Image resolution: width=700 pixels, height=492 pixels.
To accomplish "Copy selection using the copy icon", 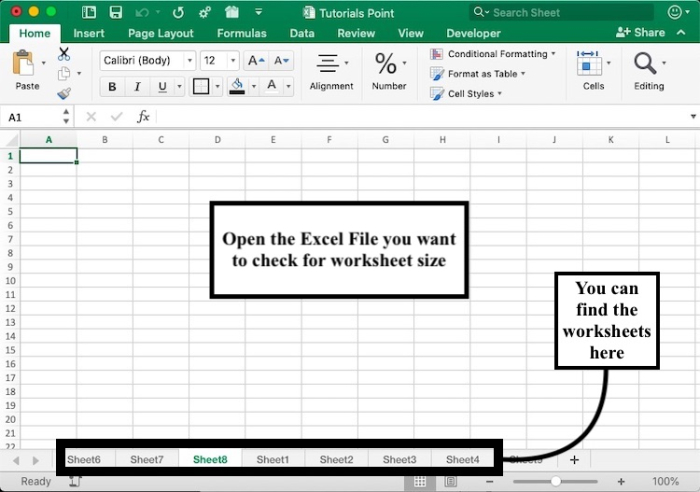I will [64, 74].
